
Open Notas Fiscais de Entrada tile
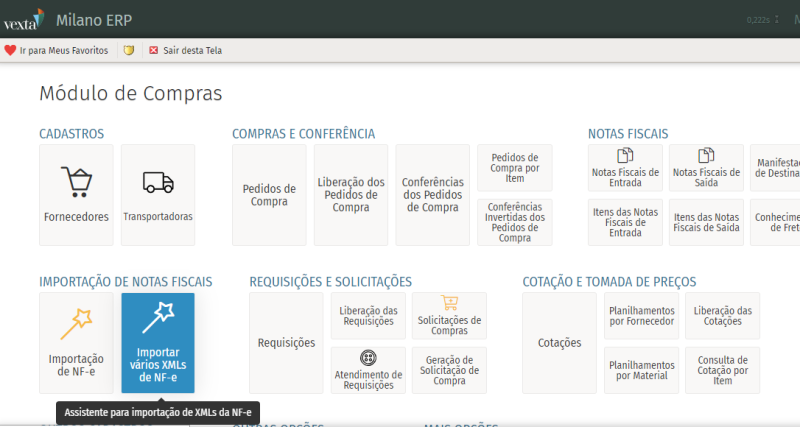[625, 168]
